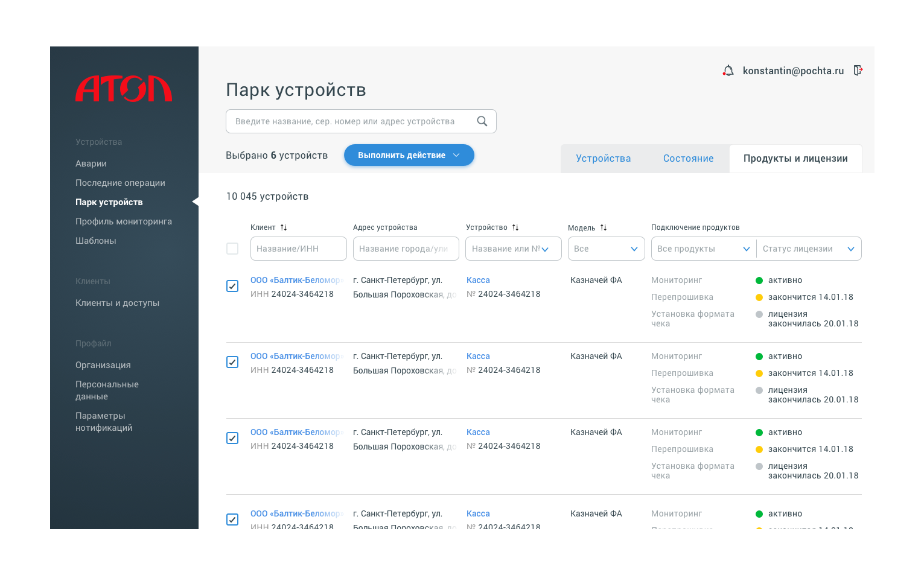This screenshot has width=924, height=575.
Task: Open fourth row ООО «Балтик-Беломор» client link
Action: pyautogui.click(x=296, y=513)
